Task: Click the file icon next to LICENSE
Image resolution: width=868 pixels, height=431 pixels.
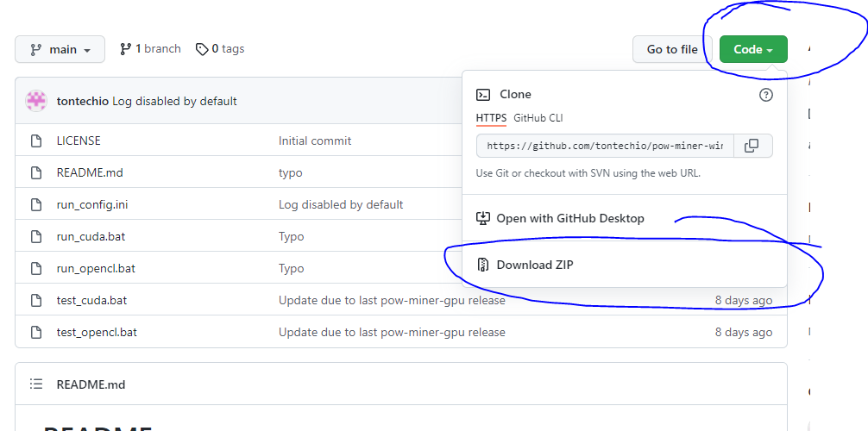Action: coord(36,141)
